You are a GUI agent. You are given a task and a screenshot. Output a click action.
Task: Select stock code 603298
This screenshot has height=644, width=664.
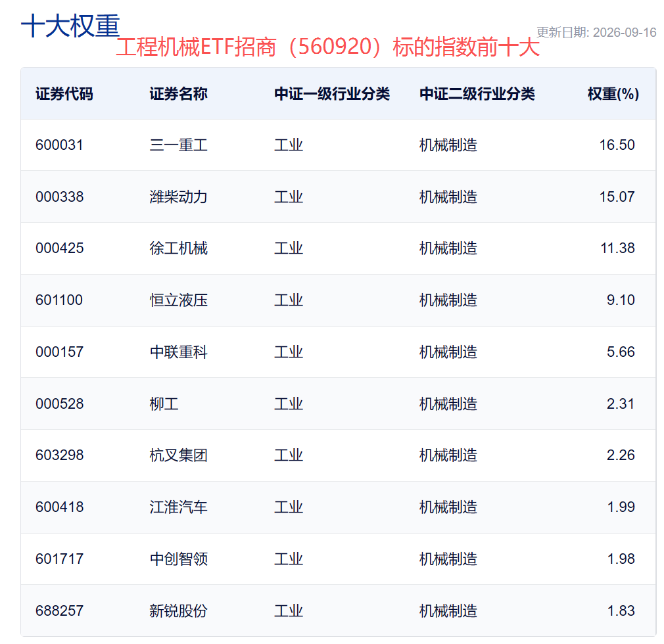coord(60,455)
